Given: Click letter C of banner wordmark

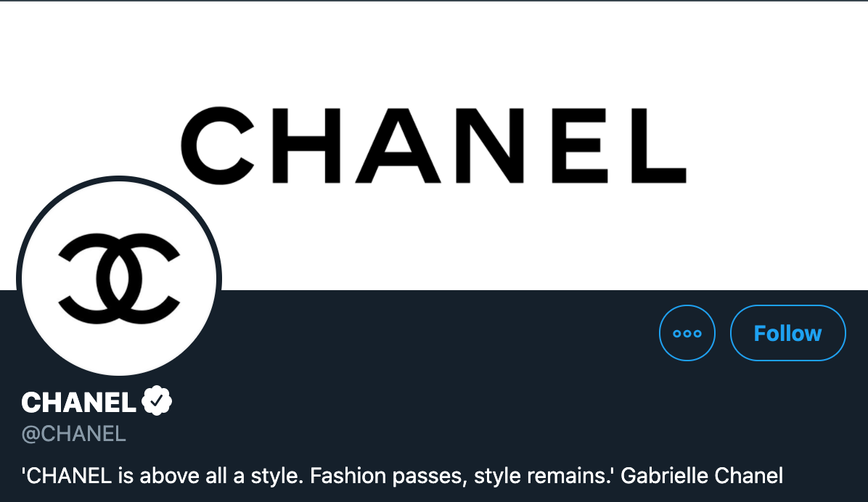Looking at the screenshot, I should [x=217, y=145].
